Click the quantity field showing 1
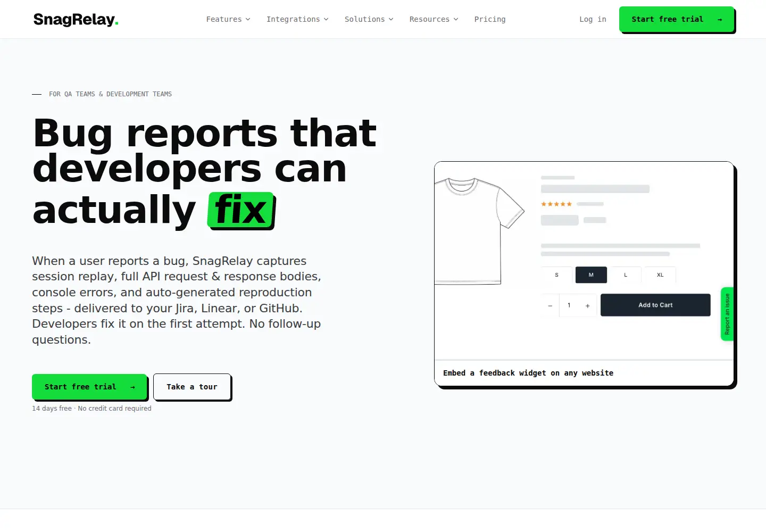Viewport: 766px width, 532px height. (x=569, y=305)
